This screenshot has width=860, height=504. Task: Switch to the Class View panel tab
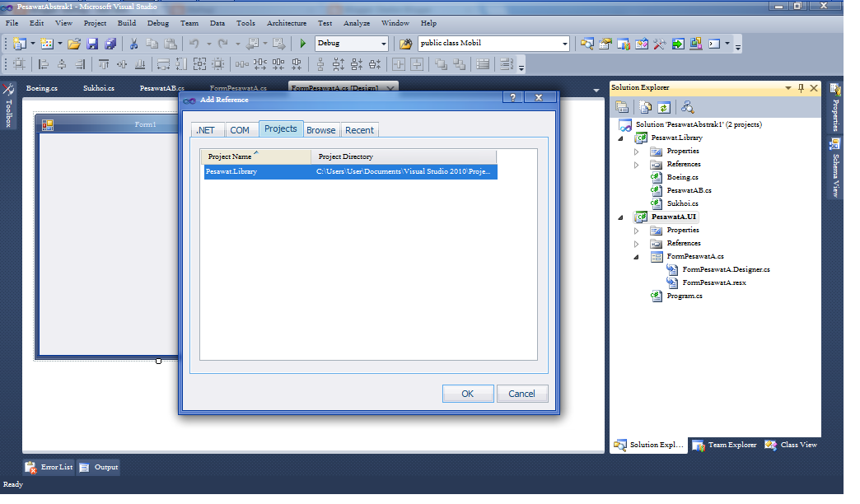click(792, 445)
